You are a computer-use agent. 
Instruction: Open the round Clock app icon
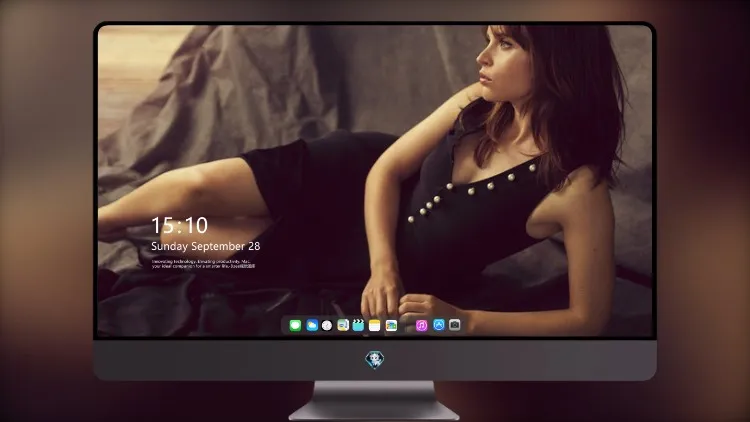click(x=327, y=326)
